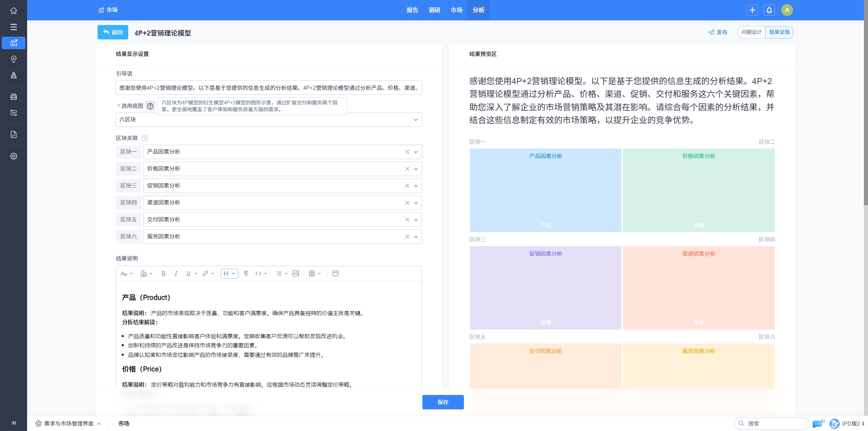Open the AI chat icon in bottom bar
The height and width of the screenshot is (431, 868).
click(818, 424)
